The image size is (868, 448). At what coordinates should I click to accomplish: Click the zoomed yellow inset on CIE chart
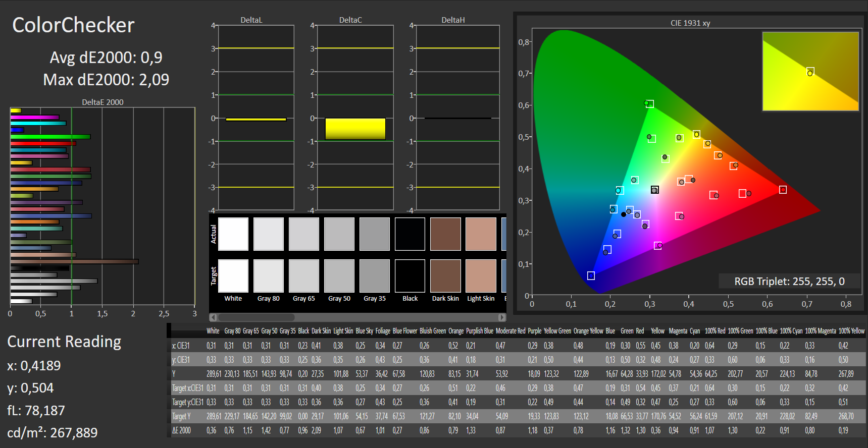(x=810, y=71)
